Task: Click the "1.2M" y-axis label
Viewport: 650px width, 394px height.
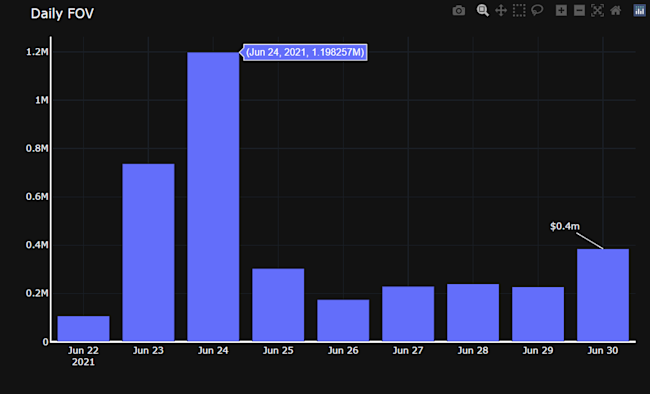Action: pyautogui.click(x=37, y=52)
